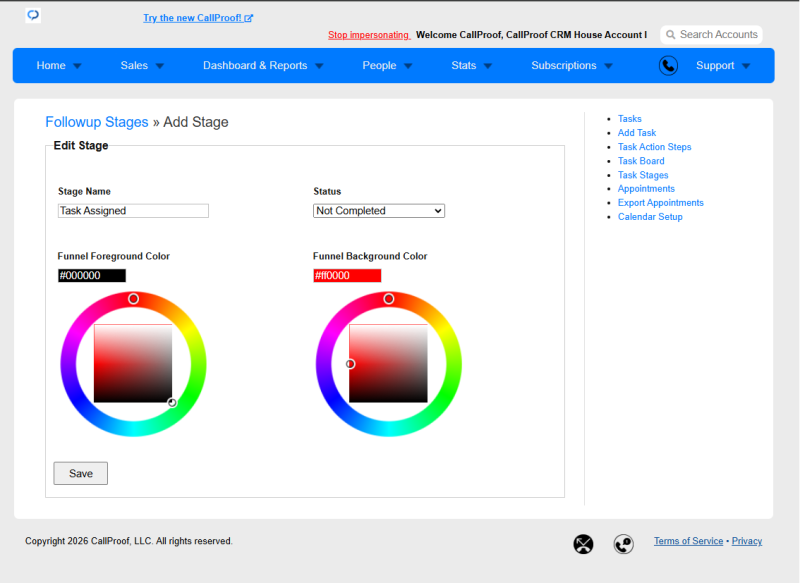
Task: Open the Task Board link
Action: [x=641, y=161]
